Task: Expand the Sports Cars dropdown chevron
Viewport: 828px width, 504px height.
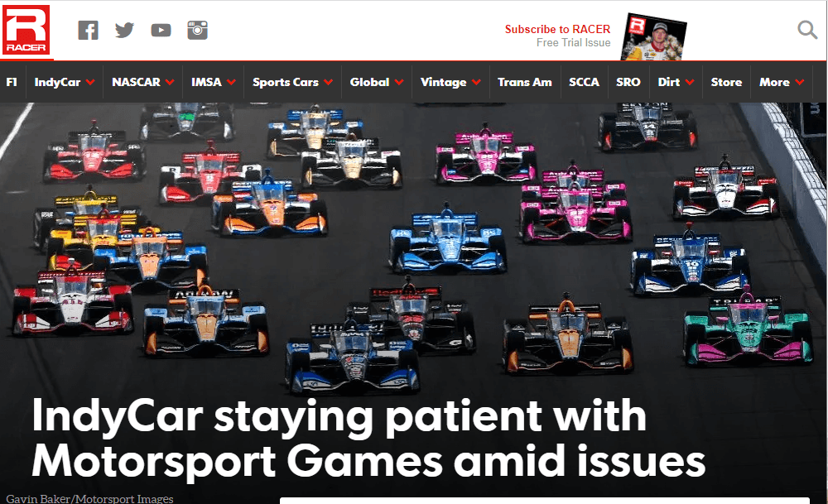Action: [x=329, y=82]
